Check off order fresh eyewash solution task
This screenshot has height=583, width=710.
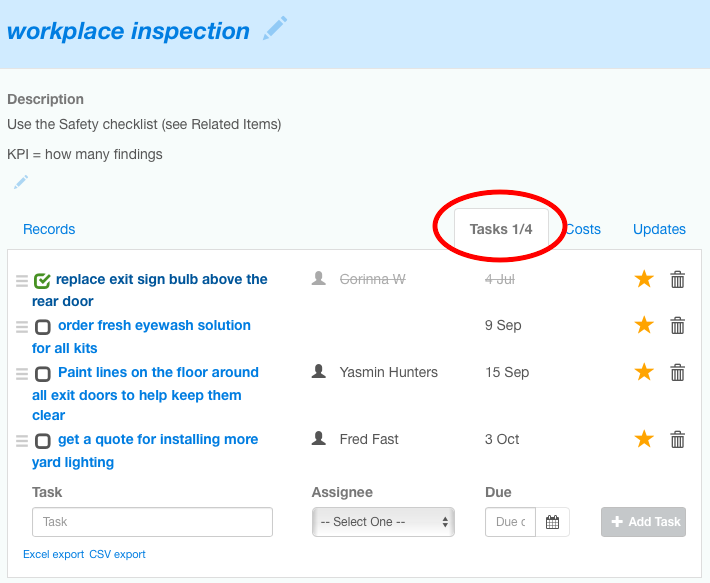pos(43,327)
